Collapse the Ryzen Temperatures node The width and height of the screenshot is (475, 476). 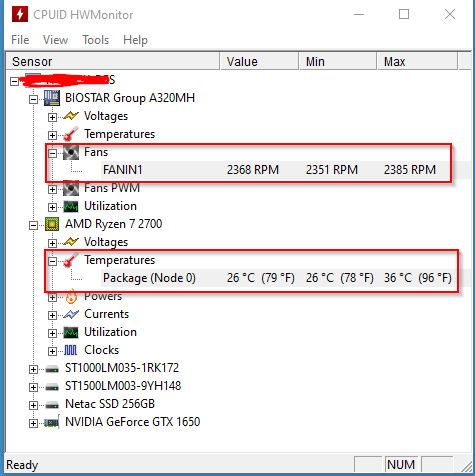pyautogui.click(x=52, y=261)
